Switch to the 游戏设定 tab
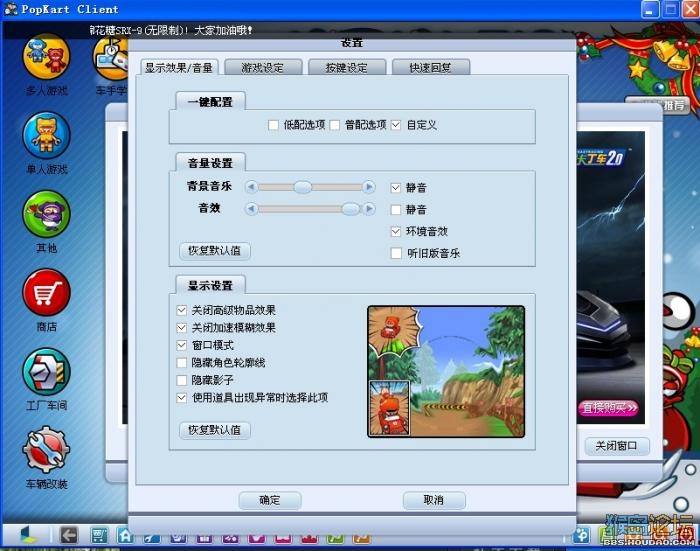The width and height of the screenshot is (700, 551). tap(263, 67)
